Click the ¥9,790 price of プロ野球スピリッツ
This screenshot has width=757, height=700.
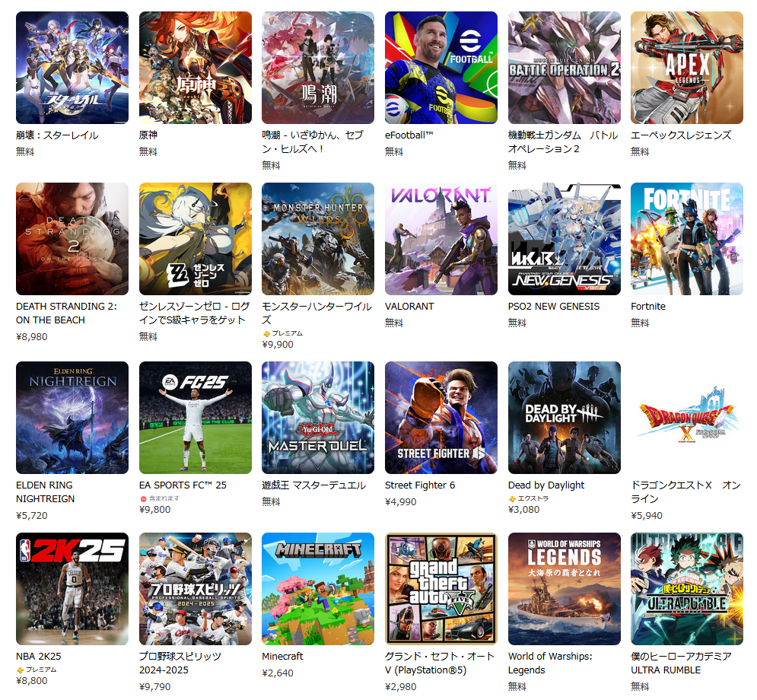pyautogui.click(x=155, y=687)
